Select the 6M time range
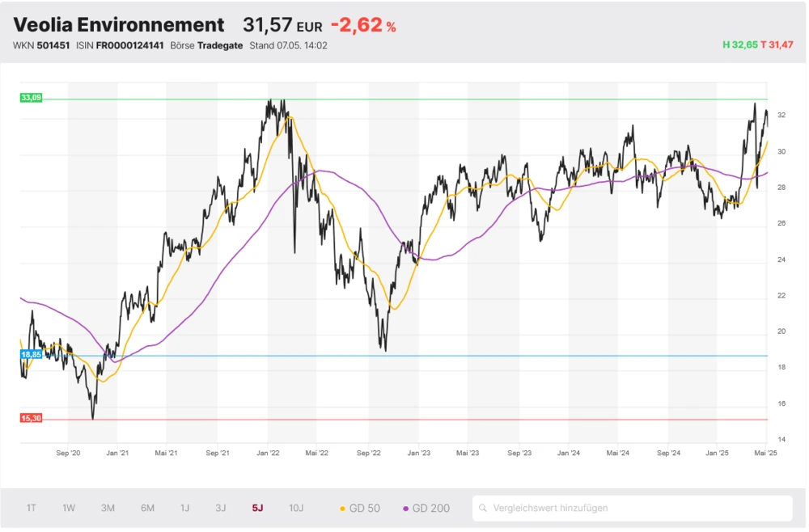The image size is (809, 532). point(147,509)
